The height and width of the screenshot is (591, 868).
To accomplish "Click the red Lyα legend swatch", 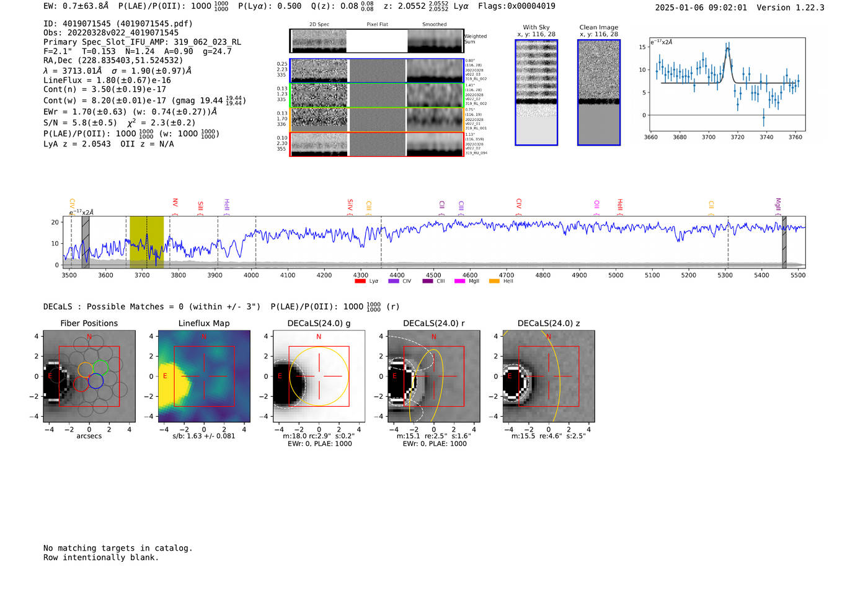I will tap(360, 282).
